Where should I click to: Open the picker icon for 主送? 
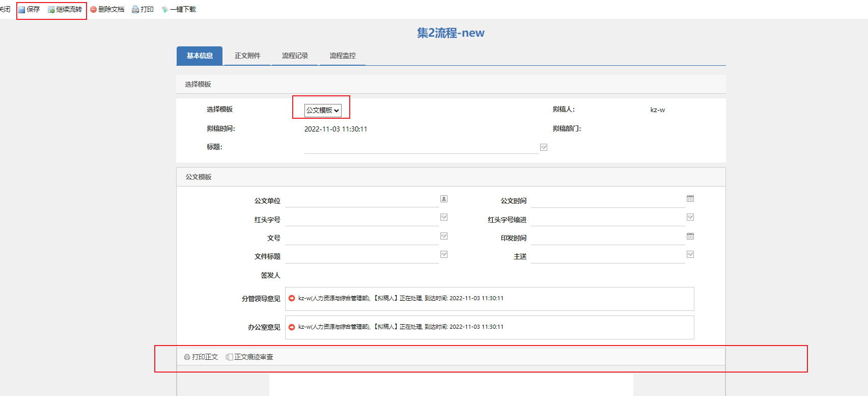coord(690,254)
